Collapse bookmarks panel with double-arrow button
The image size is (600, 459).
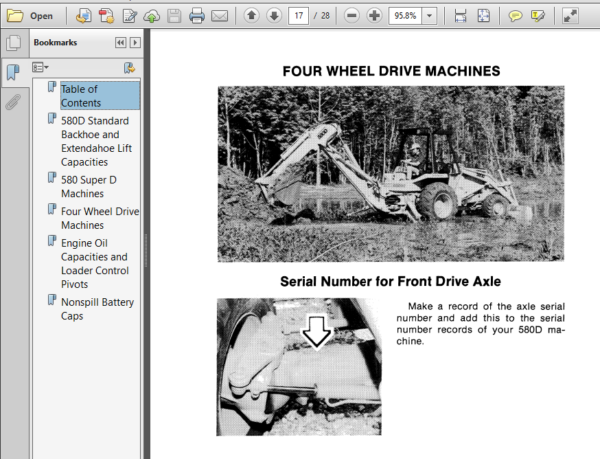[121, 42]
